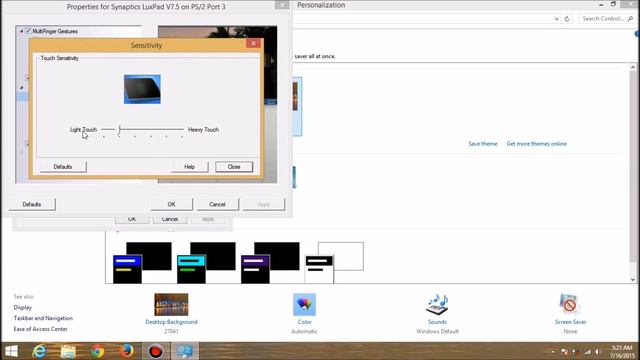Open the address bar dropdown arrow

click(x=556, y=19)
